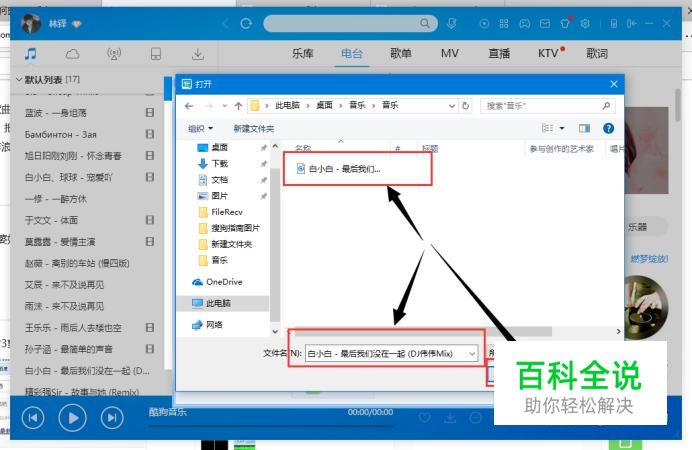Screen dimensions: 692x450
Task: Select the file 白小白 - 最后我们...
Action: pos(338,169)
